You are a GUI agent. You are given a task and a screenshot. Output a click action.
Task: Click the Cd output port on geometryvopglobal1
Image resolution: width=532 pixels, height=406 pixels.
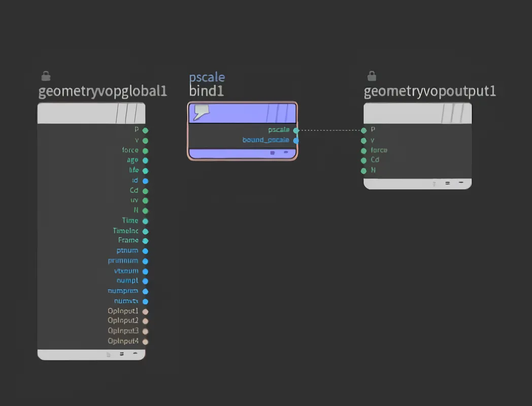pyautogui.click(x=145, y=191)
